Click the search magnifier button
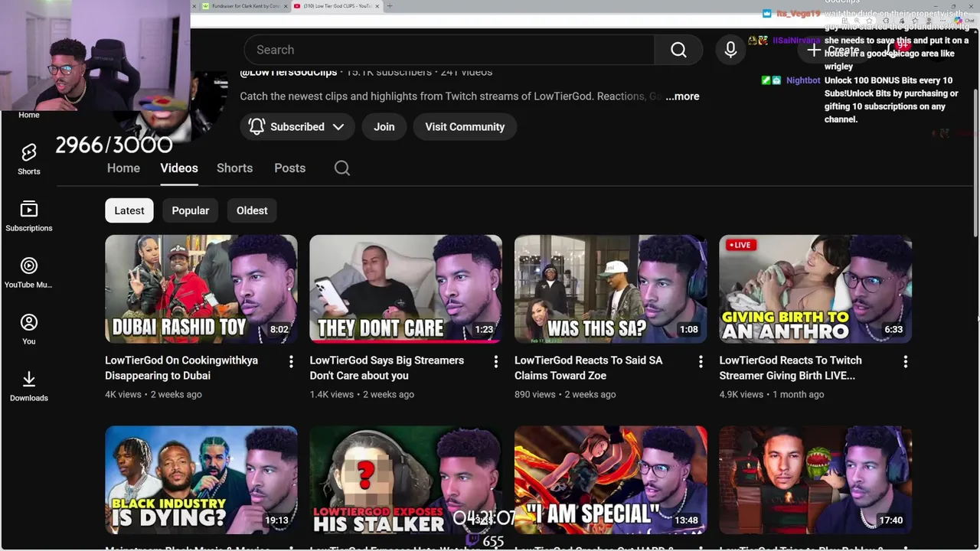The image size is (980, 551). pyautogui.click(x=678, y=50)
